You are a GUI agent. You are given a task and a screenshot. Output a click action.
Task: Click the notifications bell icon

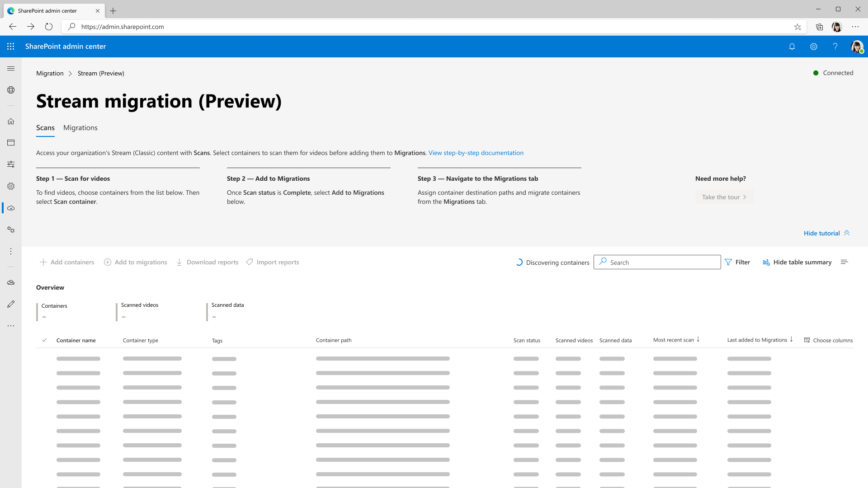click(x=792, y=47)
